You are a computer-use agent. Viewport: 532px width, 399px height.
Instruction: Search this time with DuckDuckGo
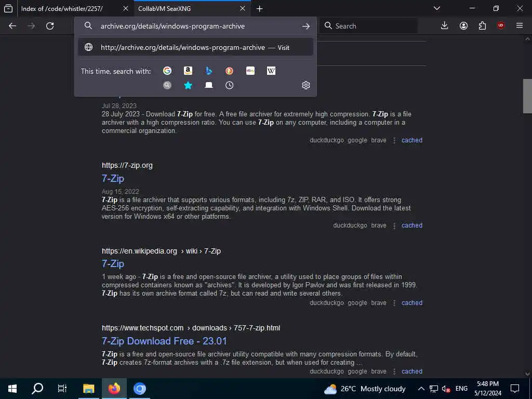[x=229, y=71]
